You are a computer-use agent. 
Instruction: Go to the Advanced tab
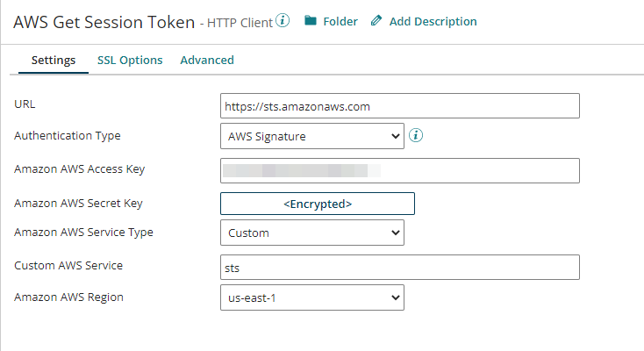(x=207, y=61)
